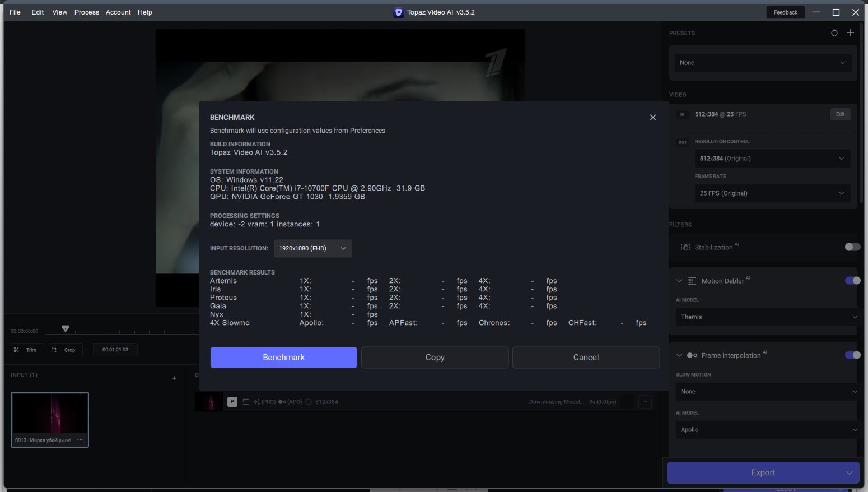
Task: Click the 00:00:00:00 current time text
Action: 24,331
